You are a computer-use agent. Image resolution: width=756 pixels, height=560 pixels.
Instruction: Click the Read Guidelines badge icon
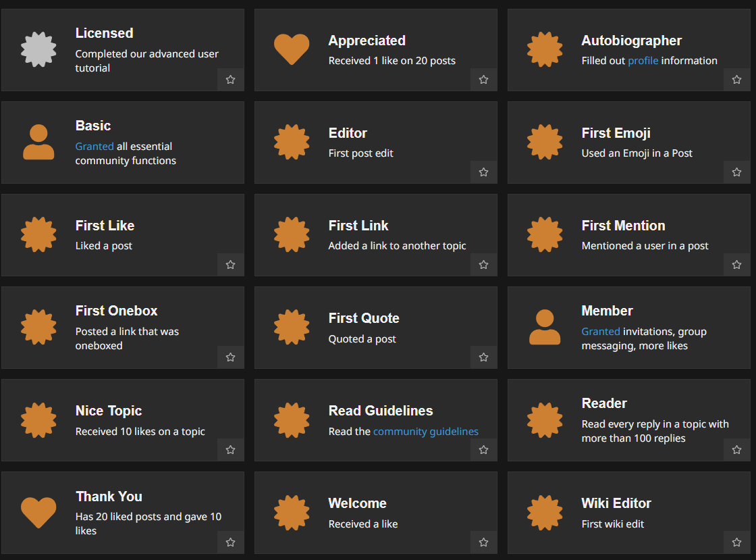292,419
